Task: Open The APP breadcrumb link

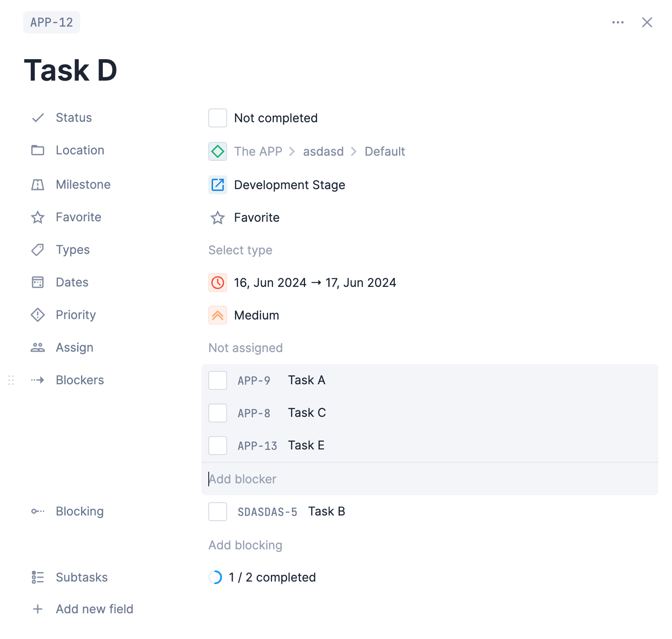Action: (258, 151)
